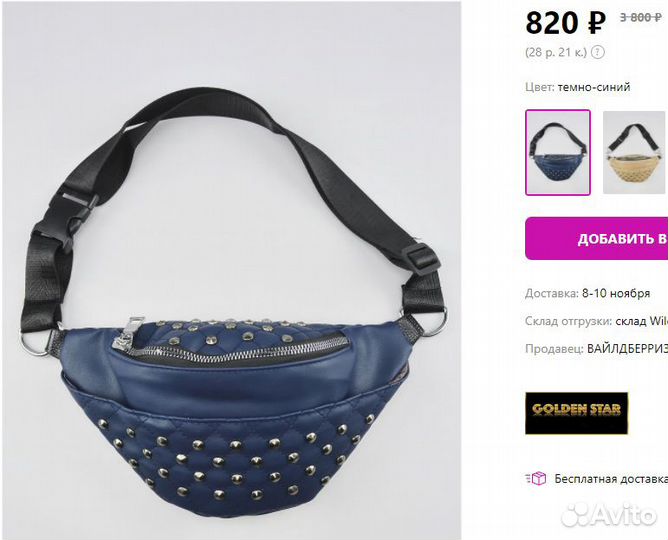Click the delivery date 8-10 ноября
The width and height of the screenshot is (668, 540).
pyautogui.click(x=616, y=293)
